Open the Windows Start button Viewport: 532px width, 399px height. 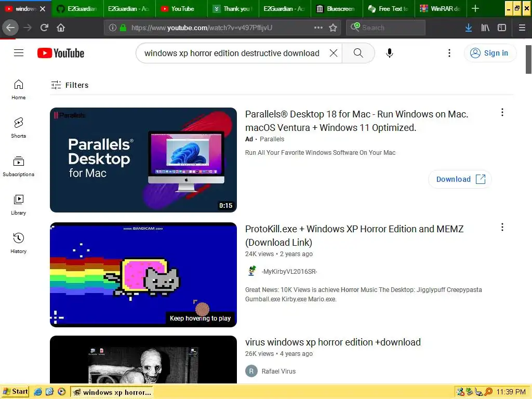pyautogui.click(x=15, y=392)
